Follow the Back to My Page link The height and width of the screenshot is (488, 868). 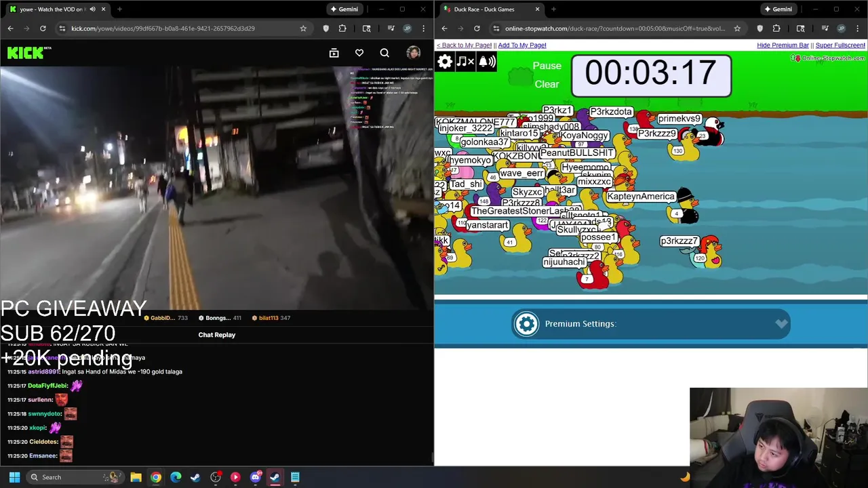tap(464, 45)
